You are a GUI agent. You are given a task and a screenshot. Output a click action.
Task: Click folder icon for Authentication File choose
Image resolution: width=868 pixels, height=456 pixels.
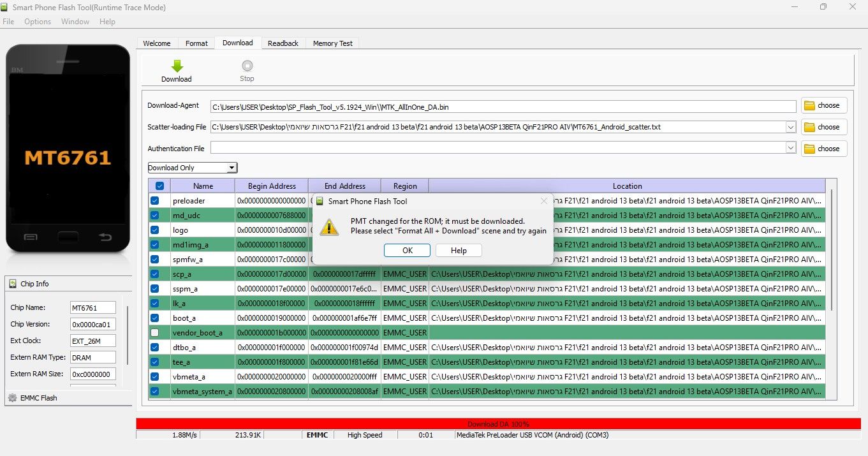[810, 149]
